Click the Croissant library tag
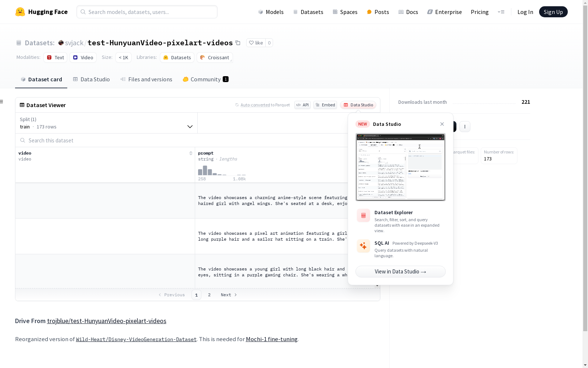 point(215,57)
